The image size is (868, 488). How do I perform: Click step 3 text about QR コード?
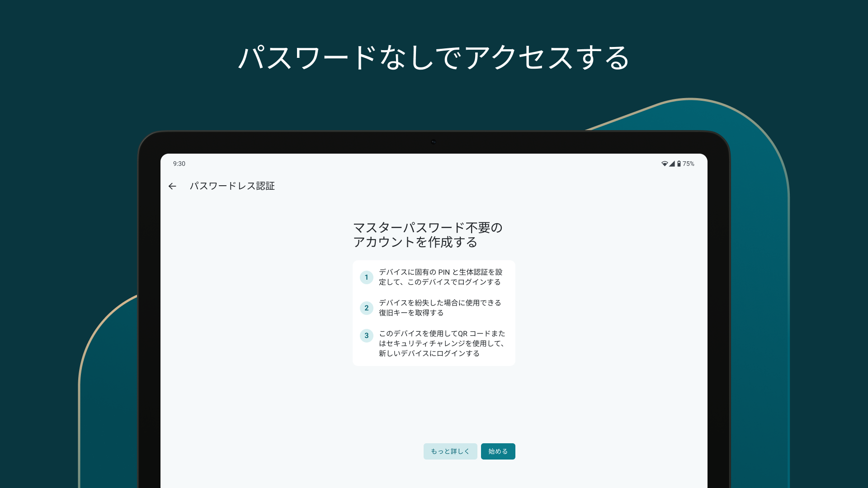click(442, 343)
